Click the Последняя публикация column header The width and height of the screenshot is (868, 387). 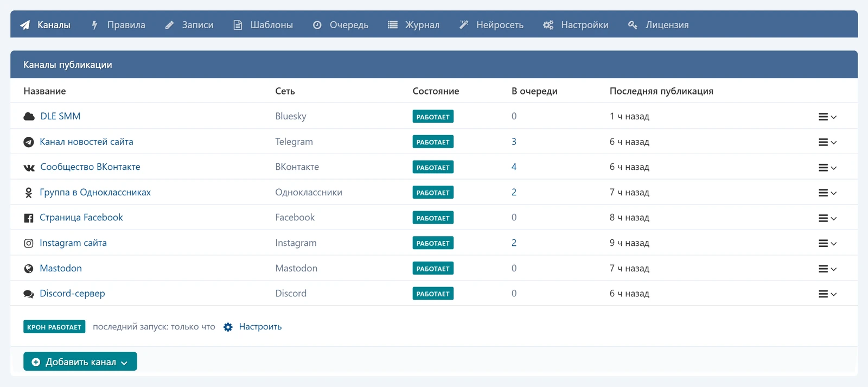[x=661, y=91]
